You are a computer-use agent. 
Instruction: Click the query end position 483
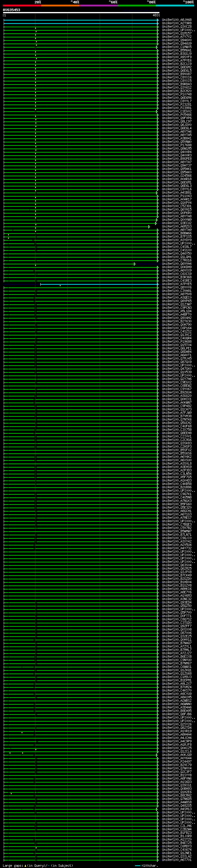click(x=155, y=15)
